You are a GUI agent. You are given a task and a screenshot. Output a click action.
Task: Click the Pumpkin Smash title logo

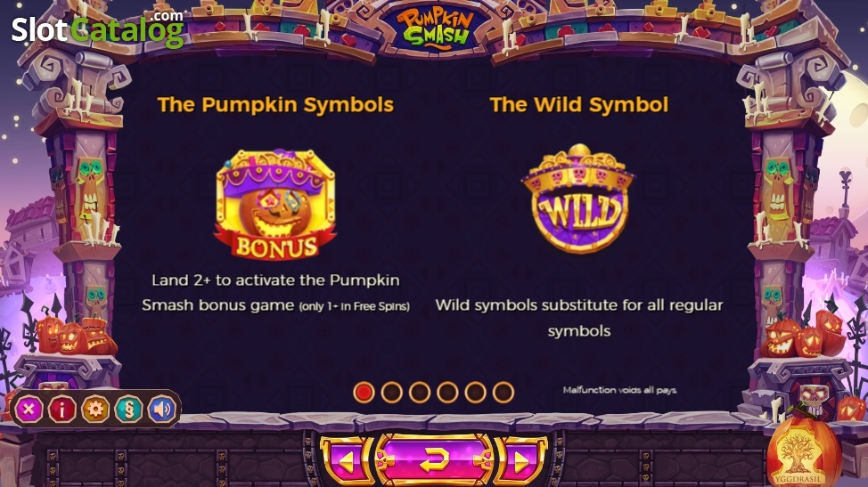coord(435,28)
